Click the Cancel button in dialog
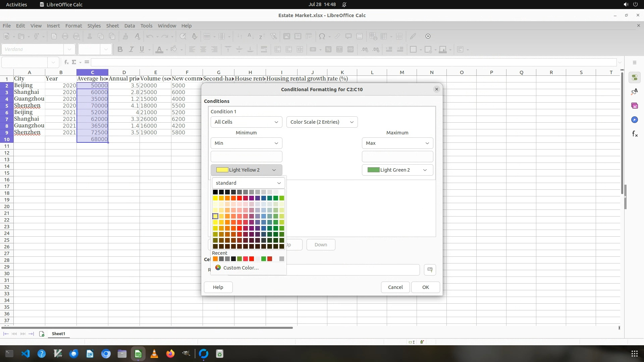 click(395, 287)
